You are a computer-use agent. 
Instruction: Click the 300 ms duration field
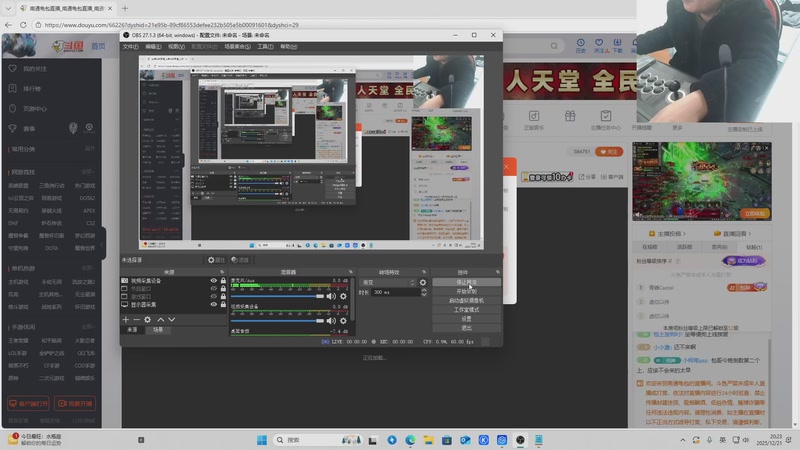[x=395, y=292]
